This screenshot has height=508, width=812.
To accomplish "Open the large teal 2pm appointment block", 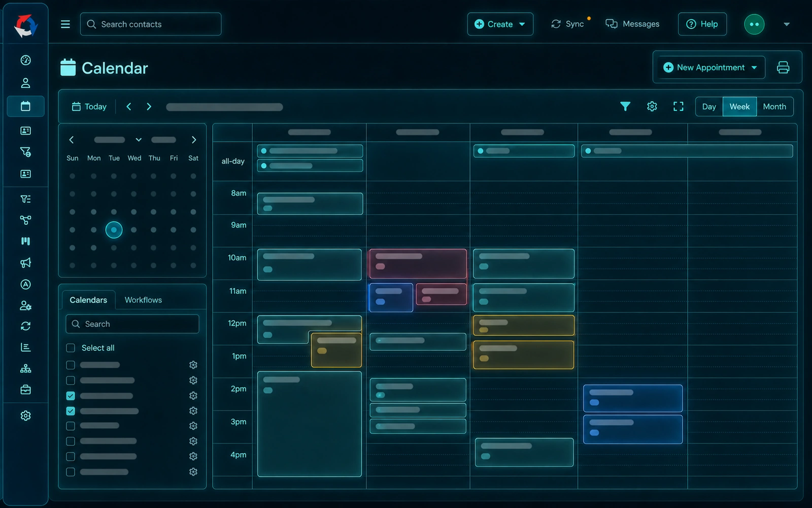I will (310, 424).
